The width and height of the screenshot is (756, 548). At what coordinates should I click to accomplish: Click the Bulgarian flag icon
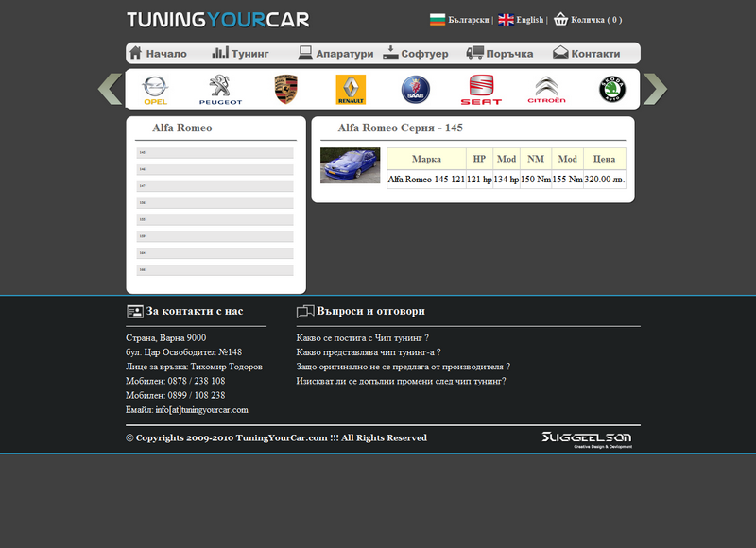(438, 20)
